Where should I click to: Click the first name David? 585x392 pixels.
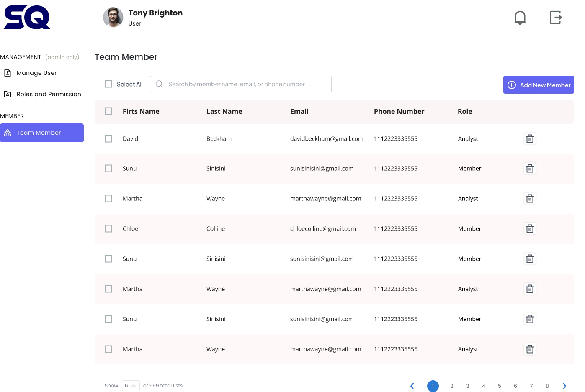click(x=130, y=138)
